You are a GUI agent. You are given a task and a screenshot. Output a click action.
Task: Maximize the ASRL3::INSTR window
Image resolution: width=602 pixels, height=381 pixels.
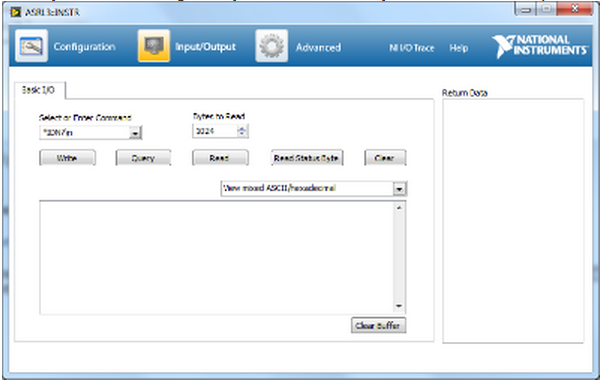tap(547, 9)
